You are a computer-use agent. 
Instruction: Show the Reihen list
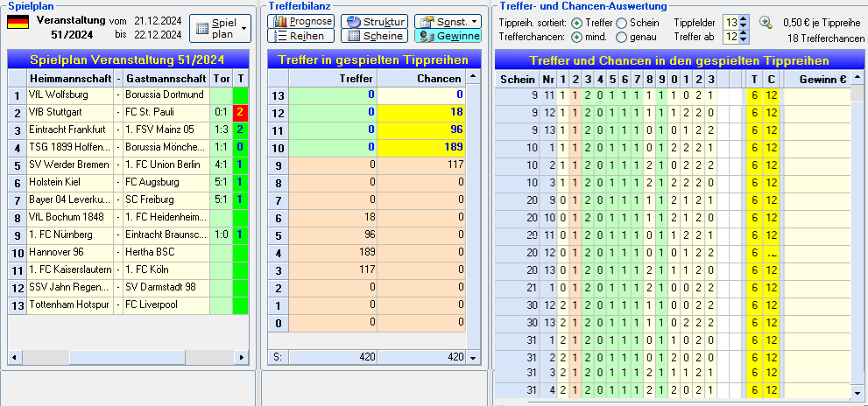coord(301,36)
